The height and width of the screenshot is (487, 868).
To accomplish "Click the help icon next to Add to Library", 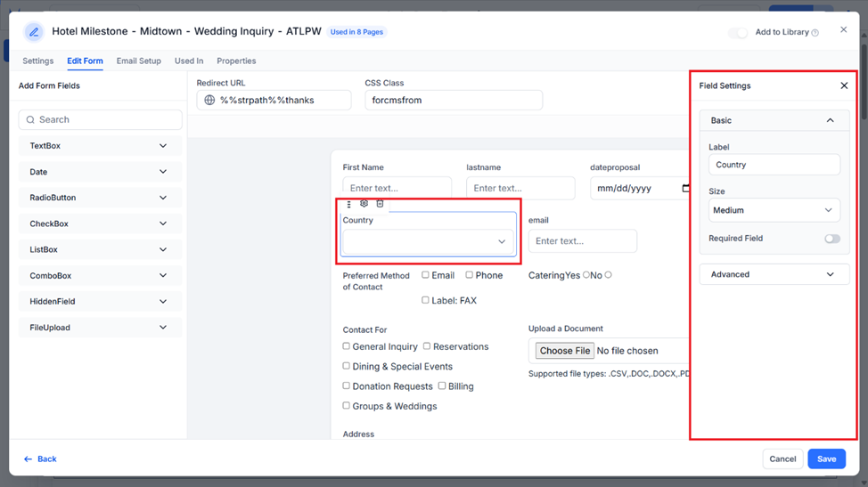I will coord(815,33).
